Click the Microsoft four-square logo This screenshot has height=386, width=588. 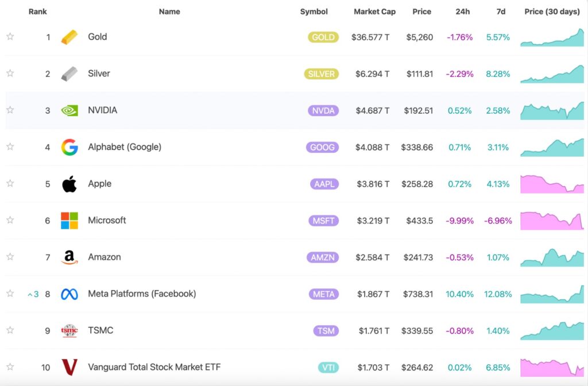pyautogui.click(x=71, y=221)
